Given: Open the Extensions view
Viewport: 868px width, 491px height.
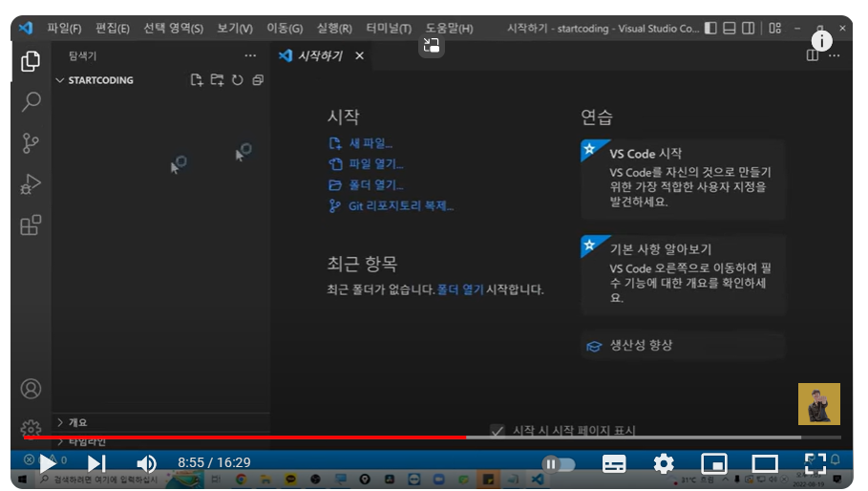Looking at the screenshot, I should point(31,224).
